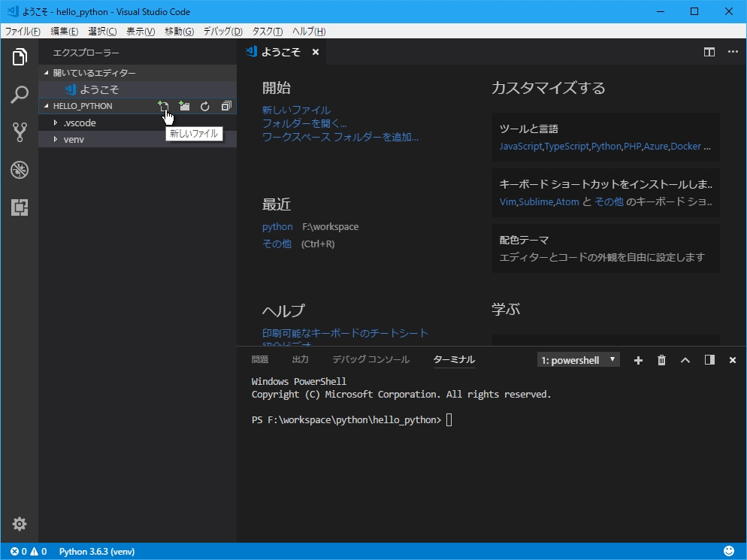Viewport: 747px width, 560px height.
Task: Click ワークスペース フォルダーを追加... link
Action: 340,138
